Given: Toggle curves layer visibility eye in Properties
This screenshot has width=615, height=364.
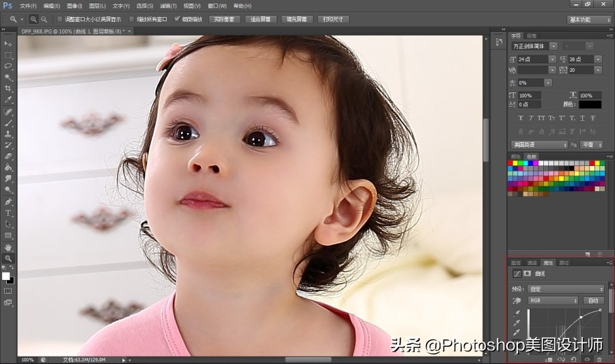Looking at the screenshot, I should tap(587, 359).
